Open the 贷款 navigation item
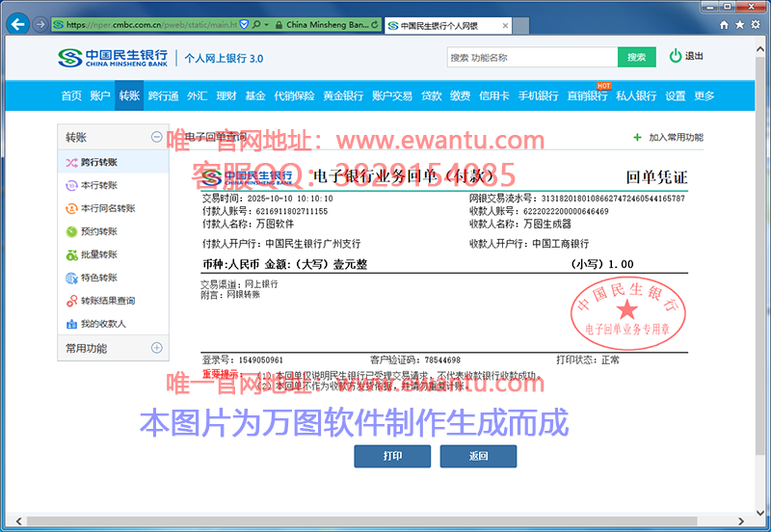The height and width of the screenshot is (532, 771). pyautogui.click(x=431, y=95)
